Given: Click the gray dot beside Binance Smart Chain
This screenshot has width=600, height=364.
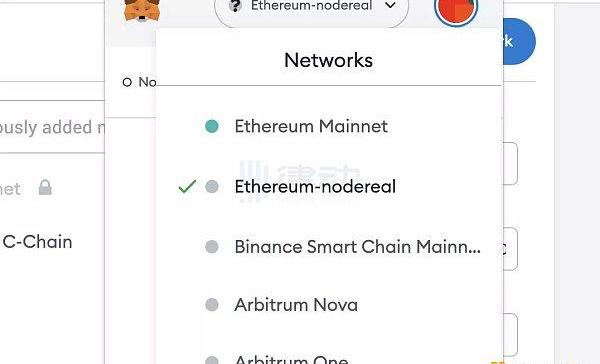Looking at the screenshot, I should (212, 246).
